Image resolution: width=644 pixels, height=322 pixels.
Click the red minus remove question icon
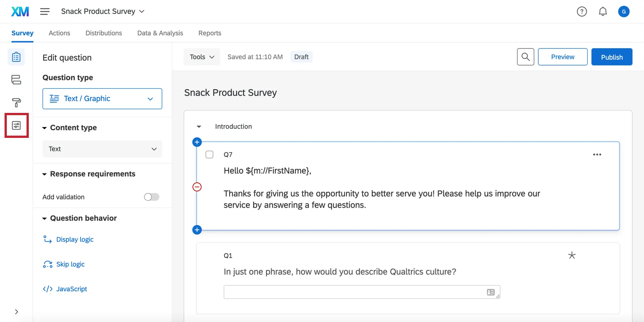point(197,187)
